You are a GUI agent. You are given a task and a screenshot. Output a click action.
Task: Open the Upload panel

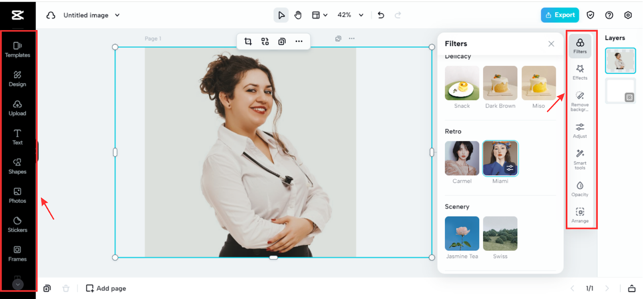[18, 108]
